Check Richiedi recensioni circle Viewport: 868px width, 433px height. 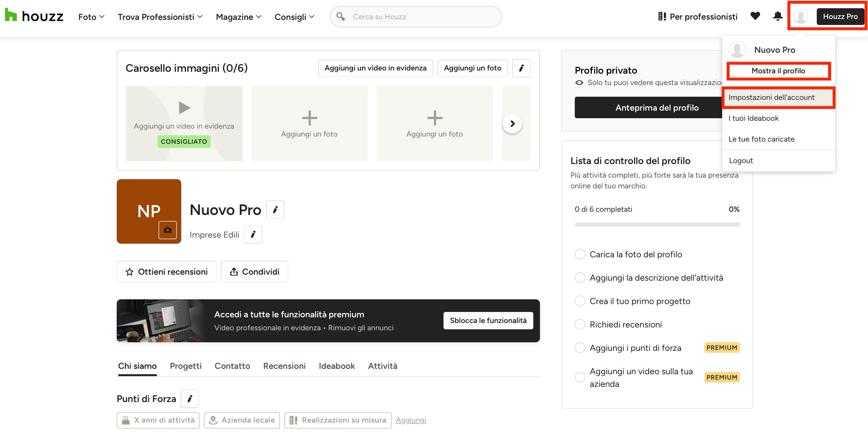[580, 324]
